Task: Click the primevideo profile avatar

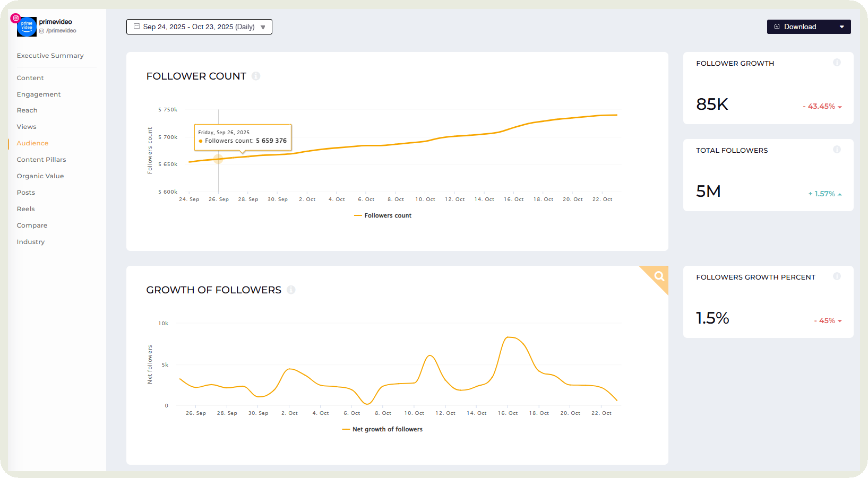Action: 27,27
